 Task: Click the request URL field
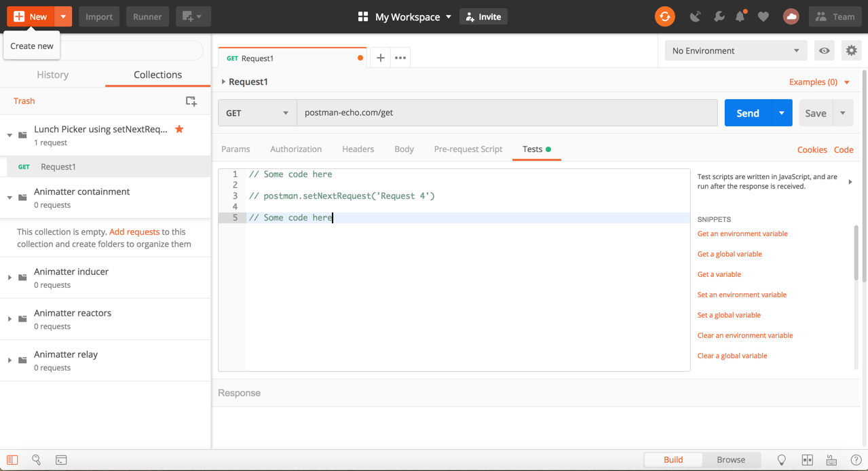point(507,113)
